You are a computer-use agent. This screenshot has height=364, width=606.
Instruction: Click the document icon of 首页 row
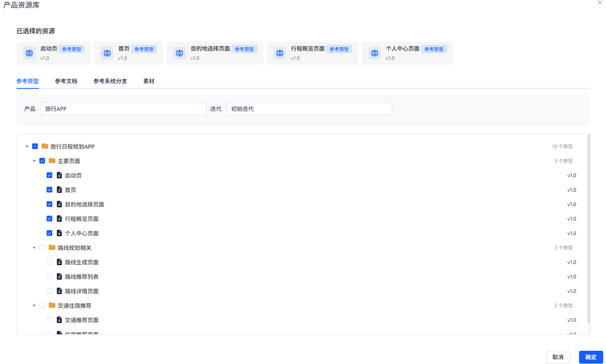(59, 190)
